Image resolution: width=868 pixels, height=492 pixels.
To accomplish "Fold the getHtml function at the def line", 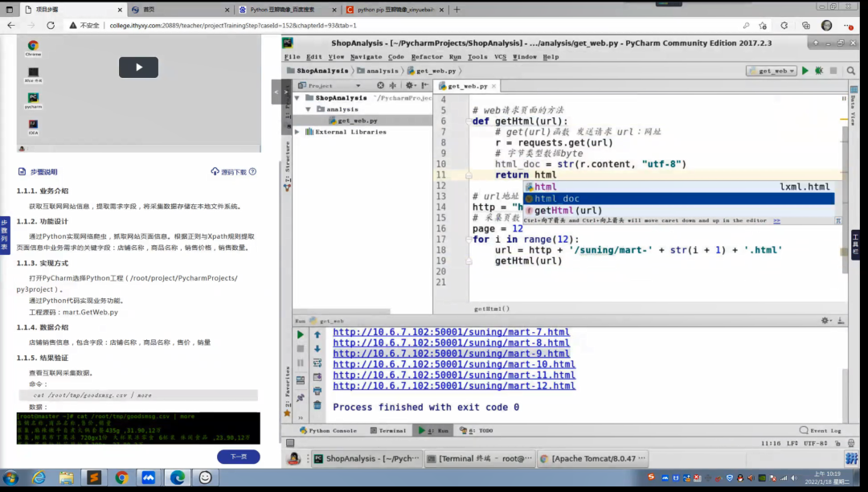I will (469, 121).
